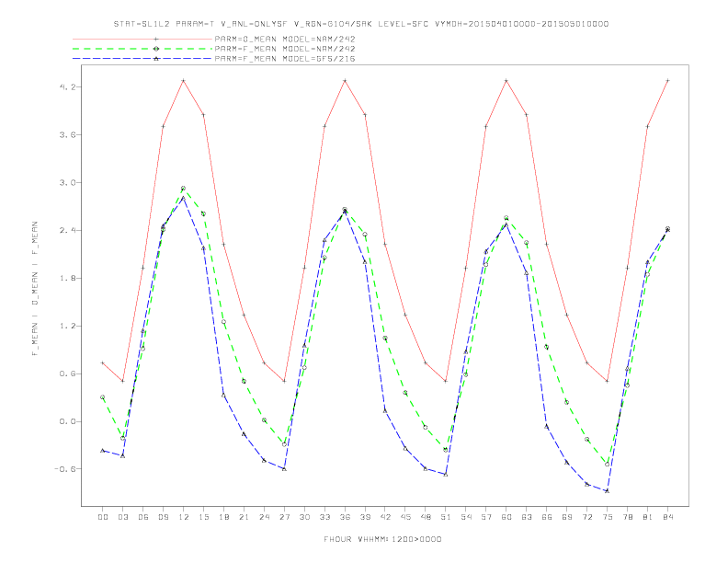The image size is (728, 563).
Task: Click x-axis tick label 03
Action: [122, 517]
